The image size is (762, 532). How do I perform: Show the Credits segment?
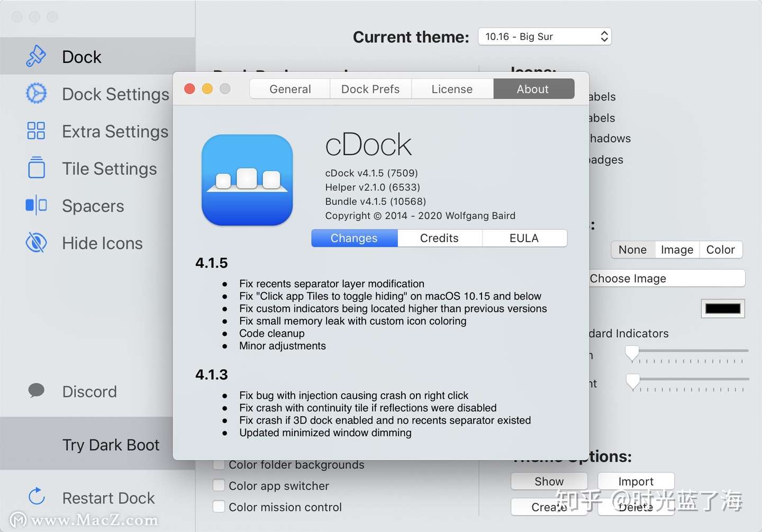[439, 238]
